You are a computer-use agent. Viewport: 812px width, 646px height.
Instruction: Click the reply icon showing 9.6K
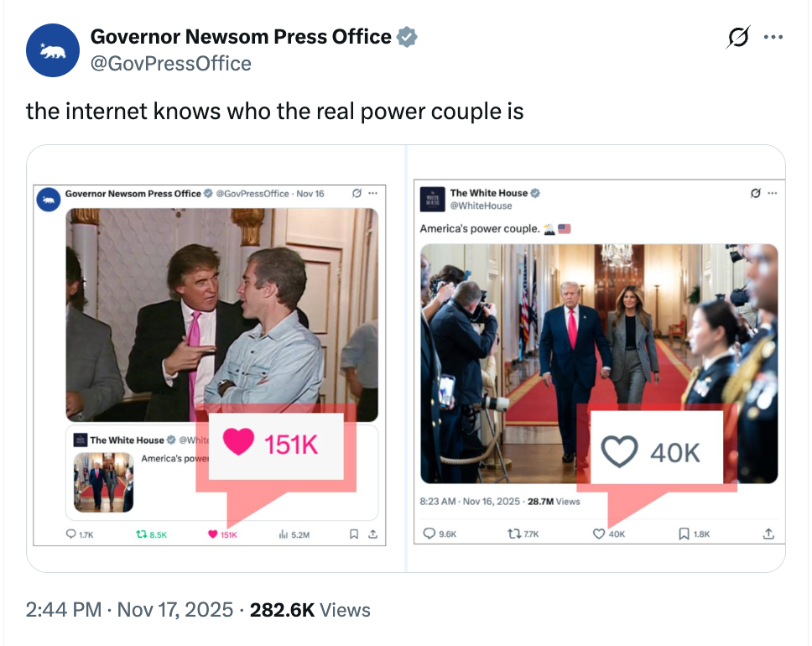pos(430,533)
